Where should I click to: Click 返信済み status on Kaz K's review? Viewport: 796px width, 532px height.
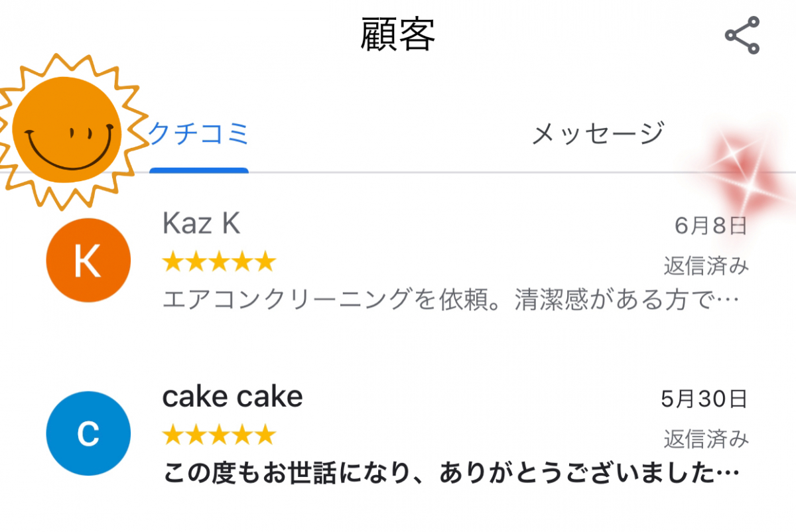pyautogui.click(x=706, y=266)
